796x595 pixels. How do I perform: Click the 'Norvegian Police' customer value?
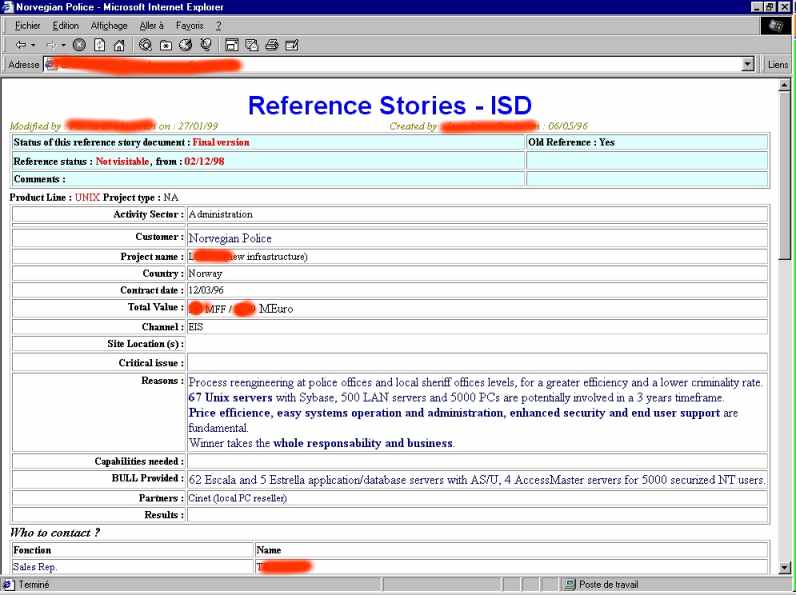point(230,238)
